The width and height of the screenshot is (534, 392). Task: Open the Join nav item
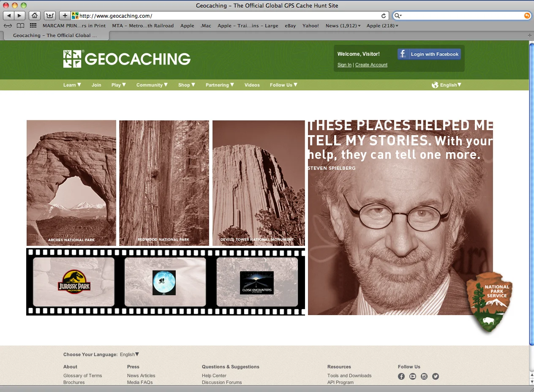pos(96,85)
